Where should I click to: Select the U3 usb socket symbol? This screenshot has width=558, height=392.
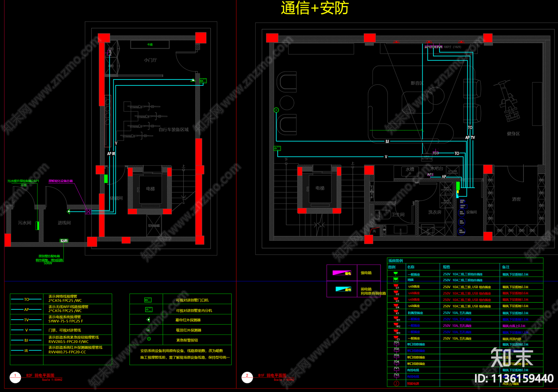[x=396, y=299]
